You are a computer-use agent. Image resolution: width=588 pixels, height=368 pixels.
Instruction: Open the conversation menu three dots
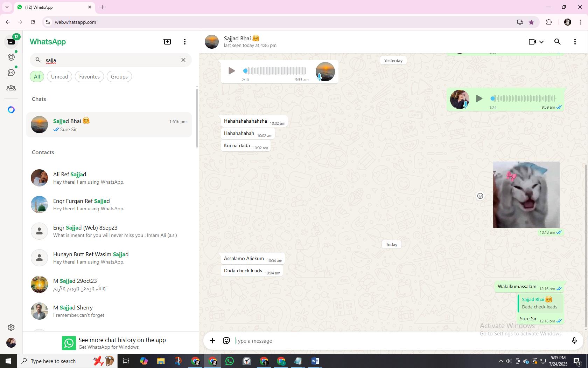[575, 42]
